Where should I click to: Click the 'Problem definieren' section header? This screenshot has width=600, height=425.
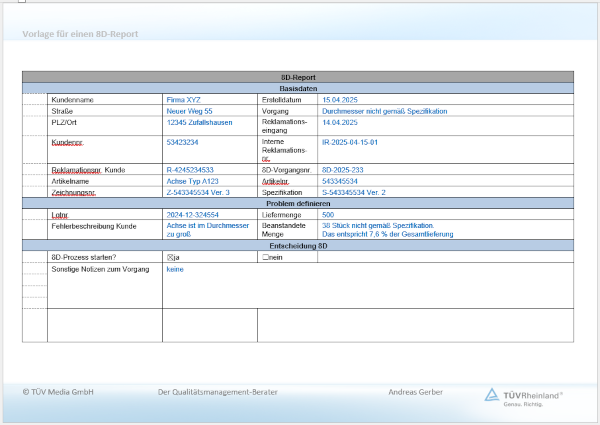298,203
